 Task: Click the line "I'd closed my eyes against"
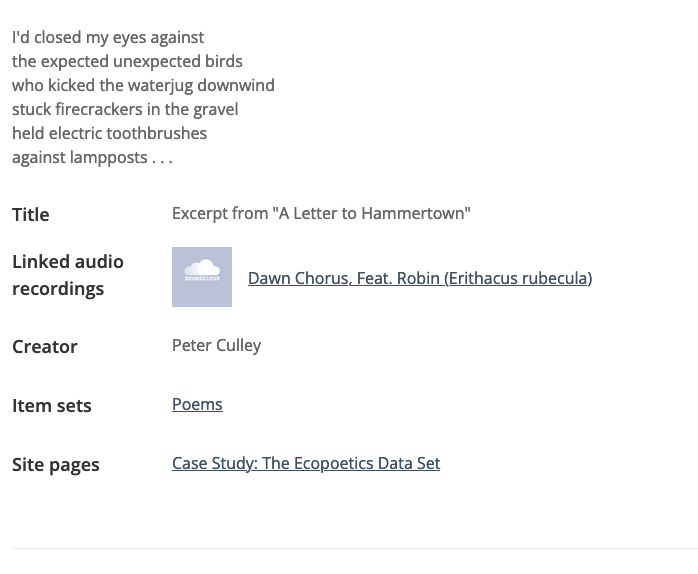click(x=108, y=38)
